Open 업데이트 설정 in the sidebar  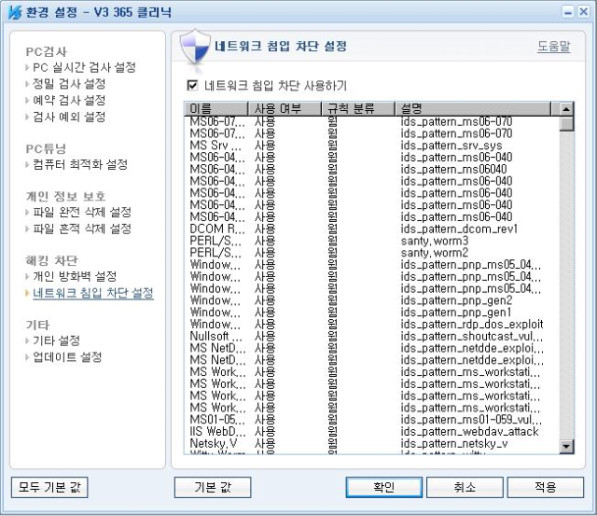pos(67,357)
